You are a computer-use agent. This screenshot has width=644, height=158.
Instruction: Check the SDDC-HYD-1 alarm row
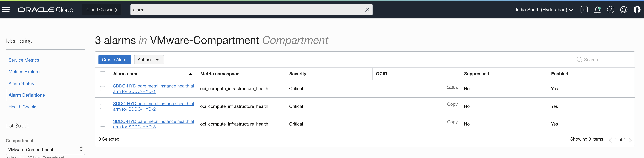point(103,89)
